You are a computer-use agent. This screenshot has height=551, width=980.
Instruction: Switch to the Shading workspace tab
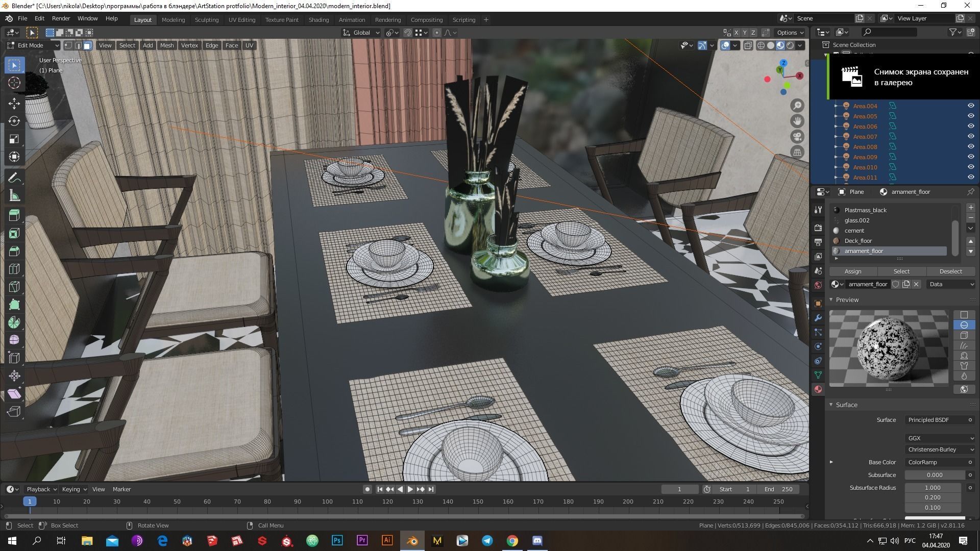[318, 20]
